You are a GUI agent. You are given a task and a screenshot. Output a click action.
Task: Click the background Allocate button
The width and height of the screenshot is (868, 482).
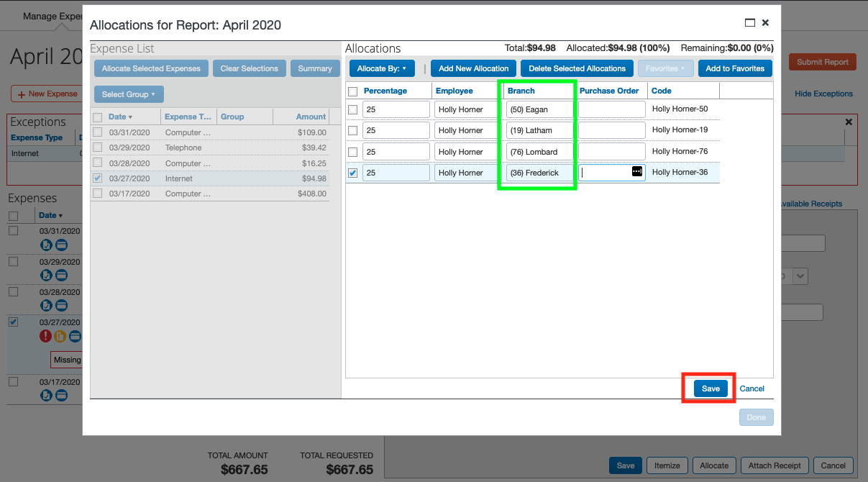pyautogui.click(x=714, y=465)
